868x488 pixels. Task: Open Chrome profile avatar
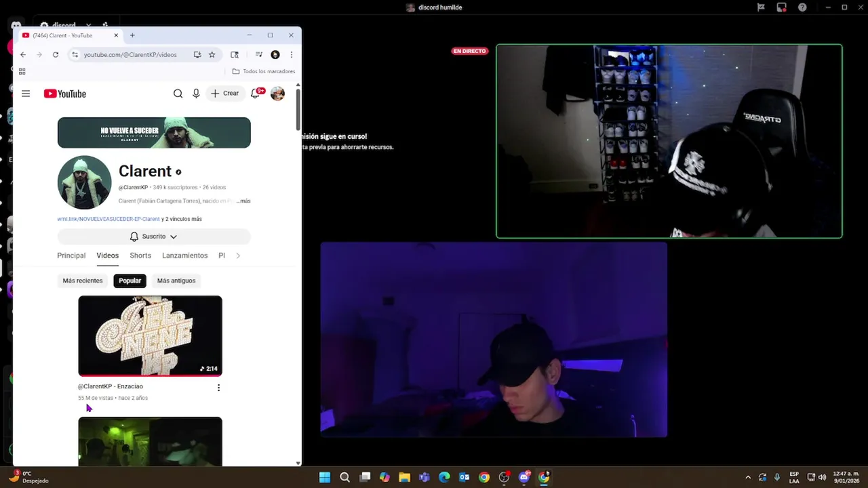pyautogui.click(x=275, y=55)
